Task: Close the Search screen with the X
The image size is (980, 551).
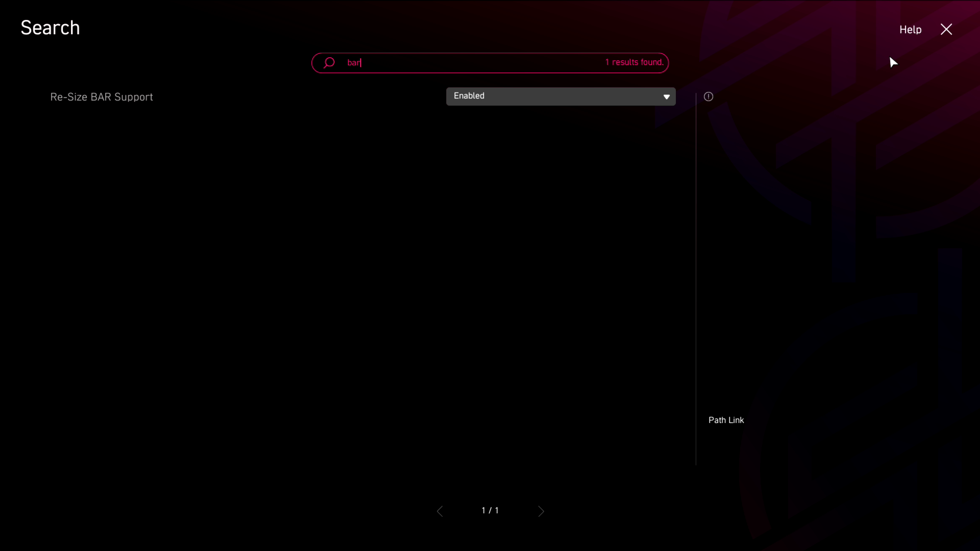Action: [x=946, y=29]
